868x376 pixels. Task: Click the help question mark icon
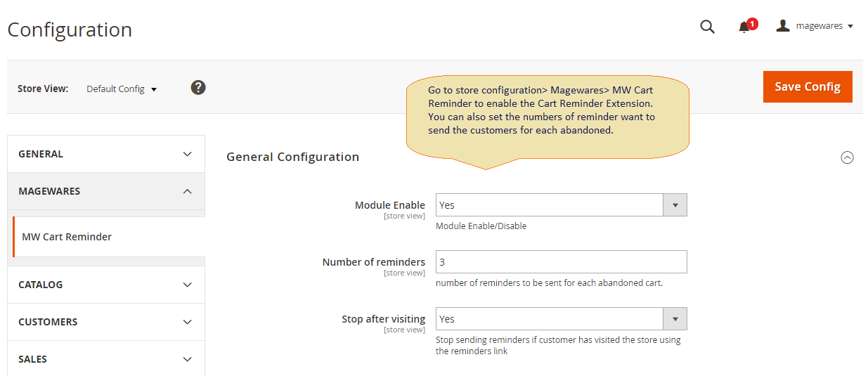(x=198, y=88)
